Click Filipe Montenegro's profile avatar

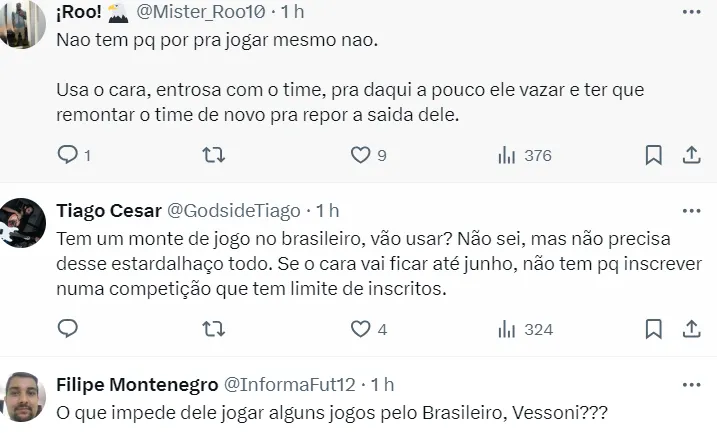pyautogui.click(x=25, y=398)
